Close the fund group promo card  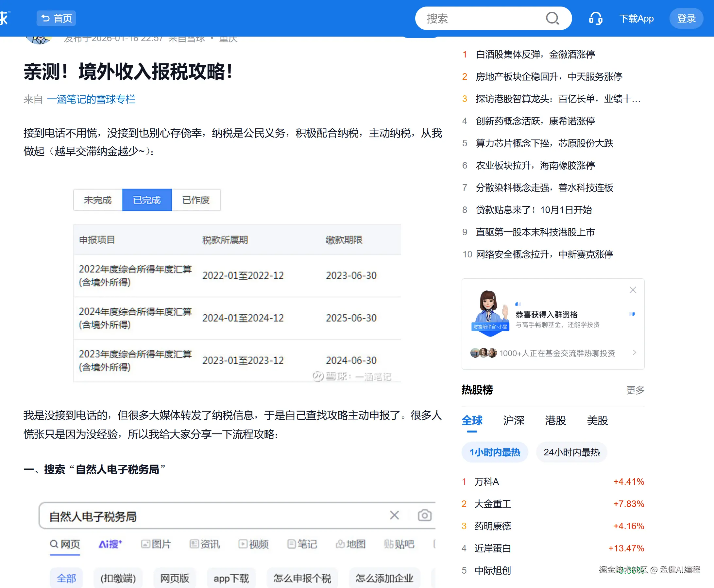coord(633,290)
